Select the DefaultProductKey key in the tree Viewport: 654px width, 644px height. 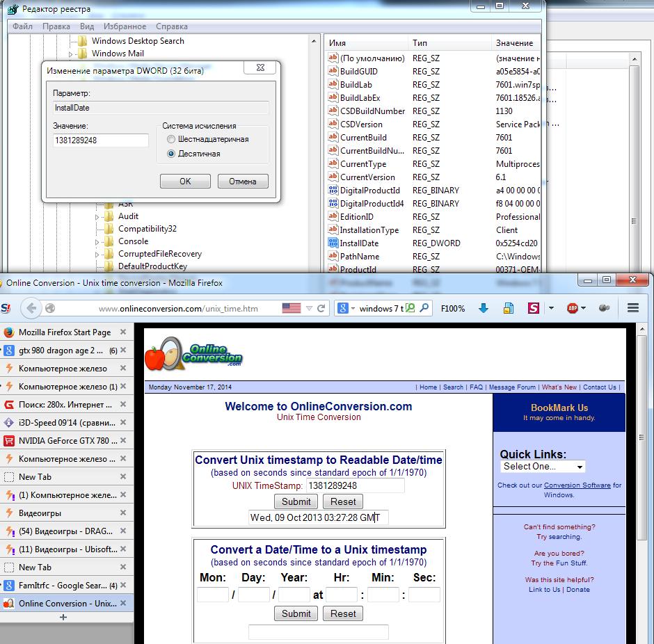[x=152, y=266]
